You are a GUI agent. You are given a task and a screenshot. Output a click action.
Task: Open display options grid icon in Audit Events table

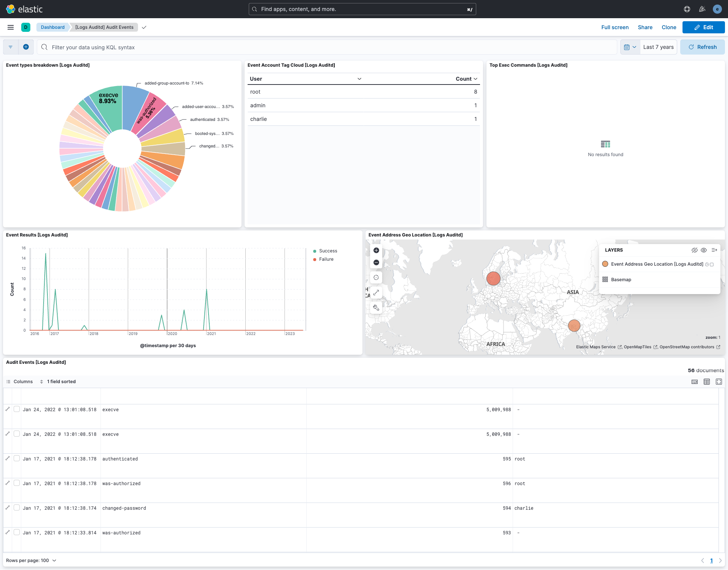click(707, 382)
